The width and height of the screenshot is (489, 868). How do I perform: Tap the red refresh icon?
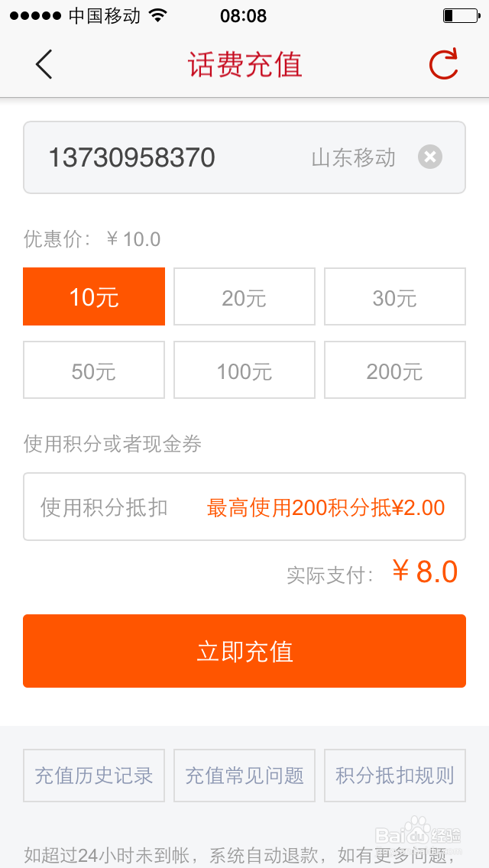point(443,64)
